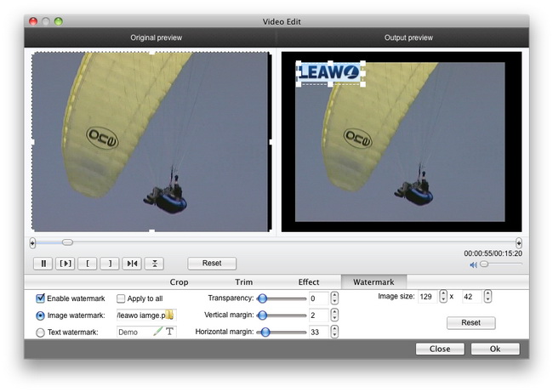Image resolution: width=553 pixels, height=392 pixels.
Task: Click the Reset button under Image size
Action: (x=470, y=322)
